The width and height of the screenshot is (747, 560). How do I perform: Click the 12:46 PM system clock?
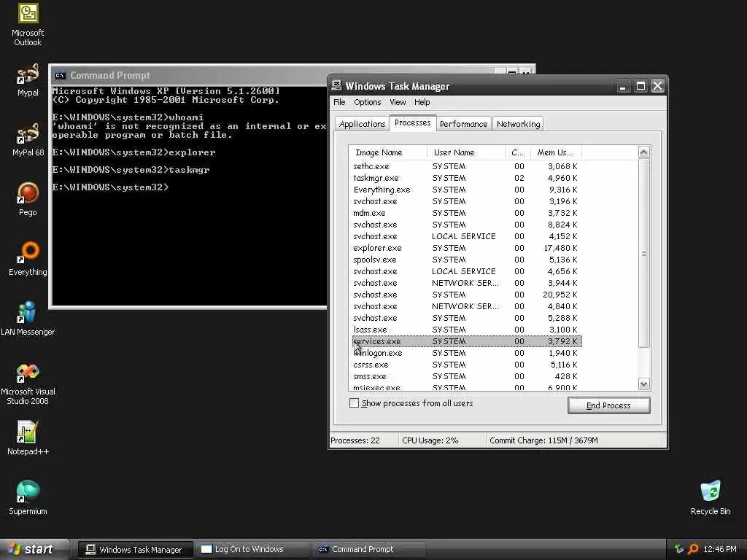719,549
